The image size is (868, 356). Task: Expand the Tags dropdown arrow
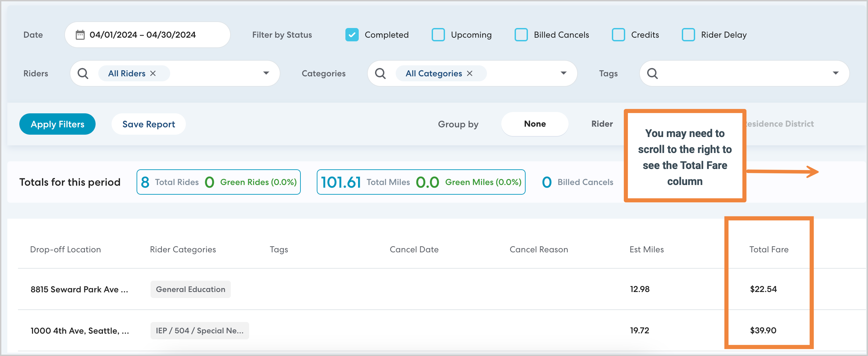pos(835,73)
